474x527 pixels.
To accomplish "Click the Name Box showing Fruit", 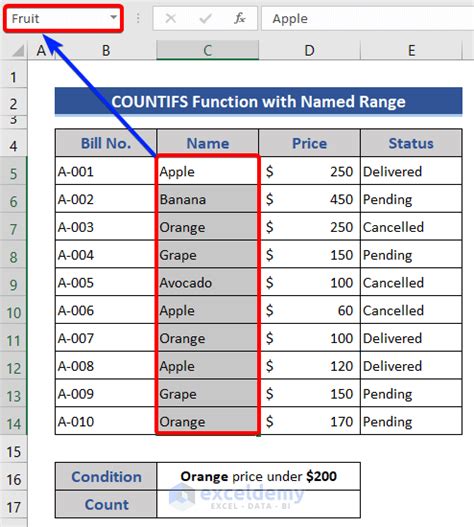I will [x=63, y=18].
